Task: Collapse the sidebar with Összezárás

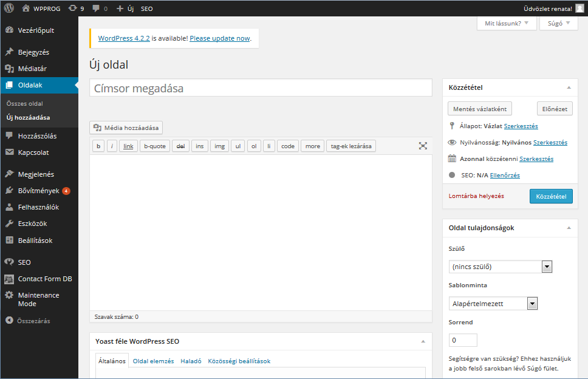Action: [28, 320]
